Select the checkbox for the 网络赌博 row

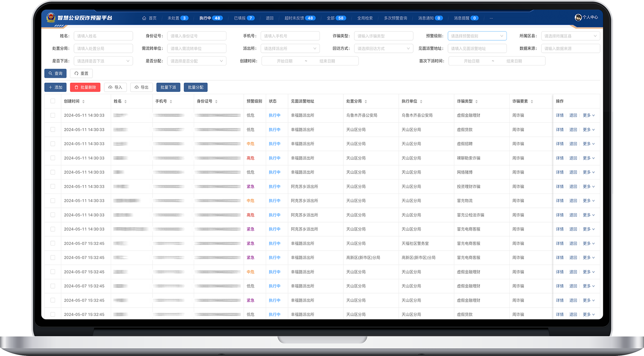tap(53, 172)
